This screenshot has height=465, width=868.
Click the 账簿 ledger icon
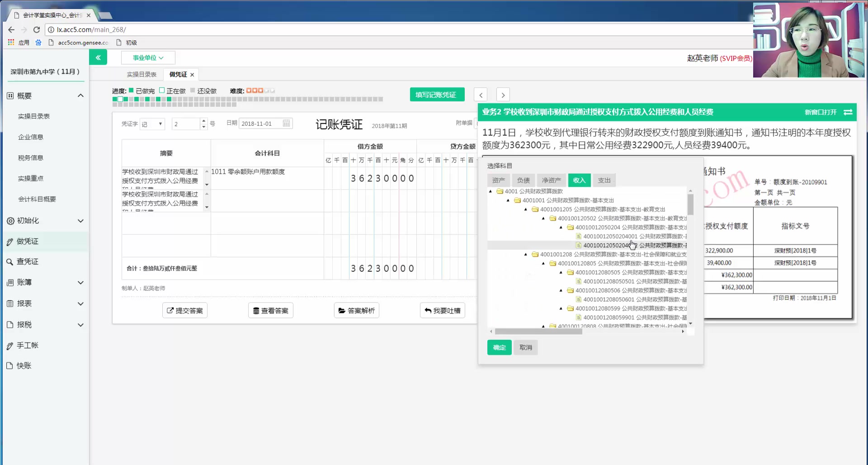tap(10, 283)
